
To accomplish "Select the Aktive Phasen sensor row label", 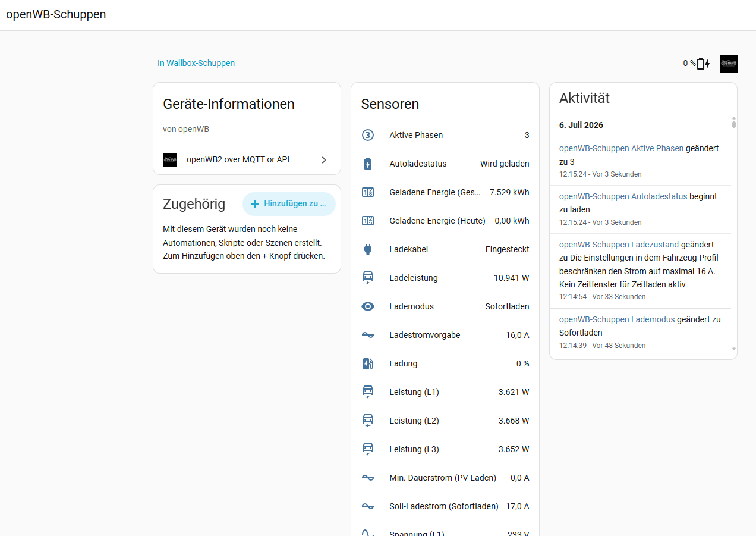I will tap(416, 135).
